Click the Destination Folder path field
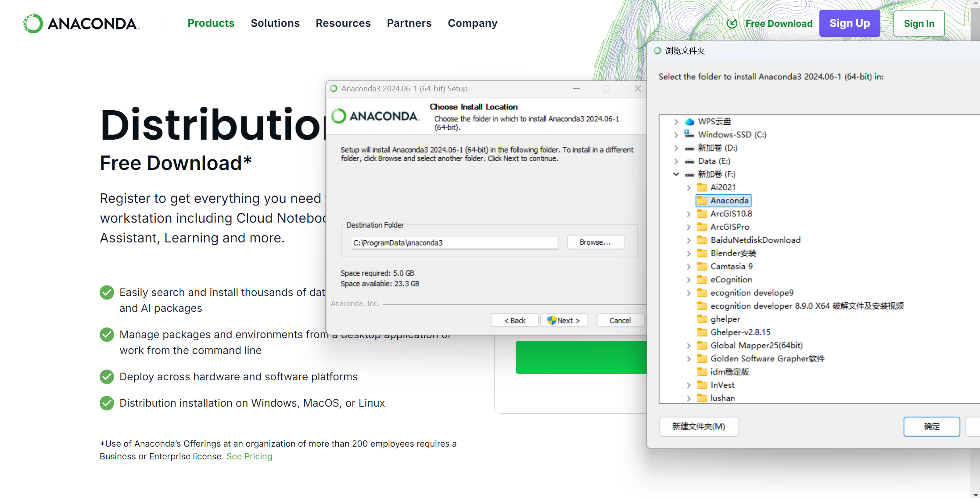Viewport: 980px width, 498px height. (454, 243)
